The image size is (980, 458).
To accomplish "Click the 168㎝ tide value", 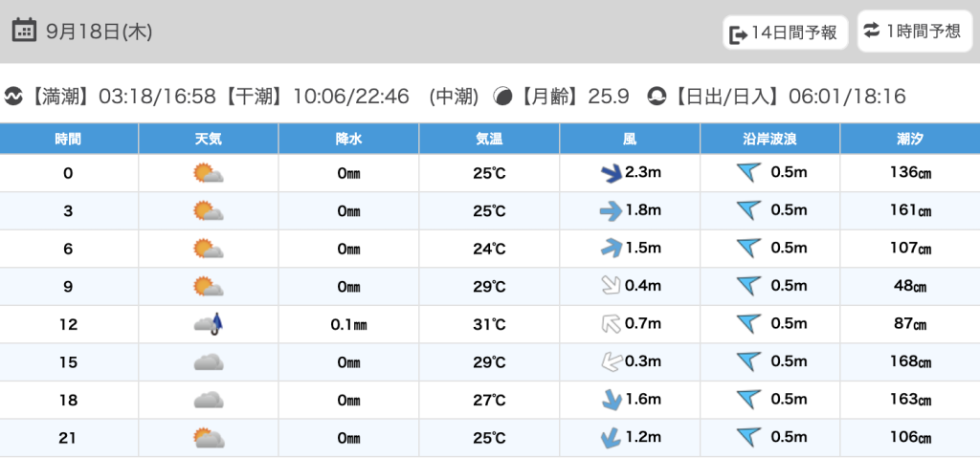I will pos(911,362).
